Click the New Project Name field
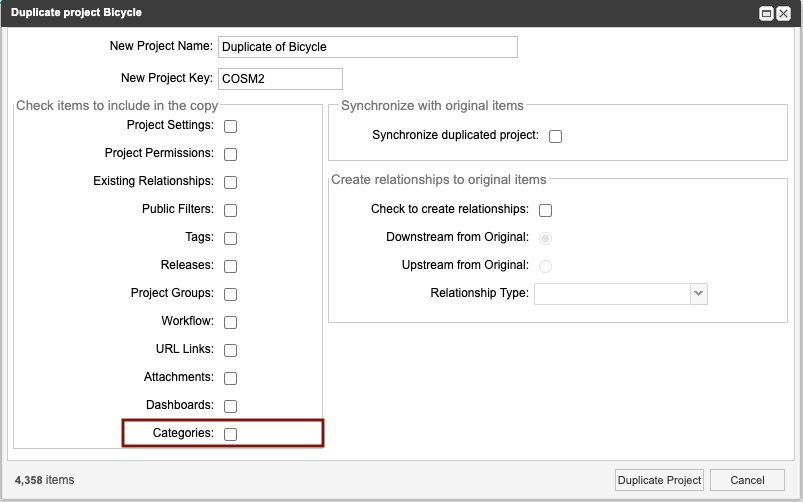803x502 pixels. coord(368,47)
